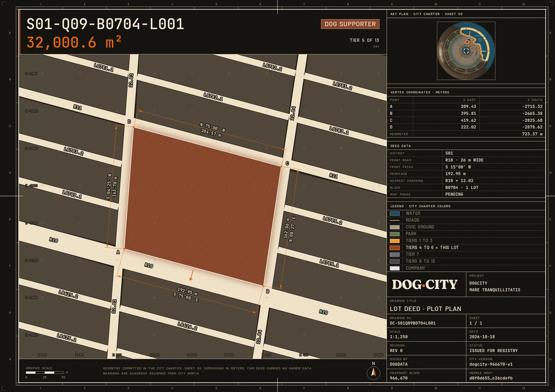Click the graphic scale bar

pos(45,372)
